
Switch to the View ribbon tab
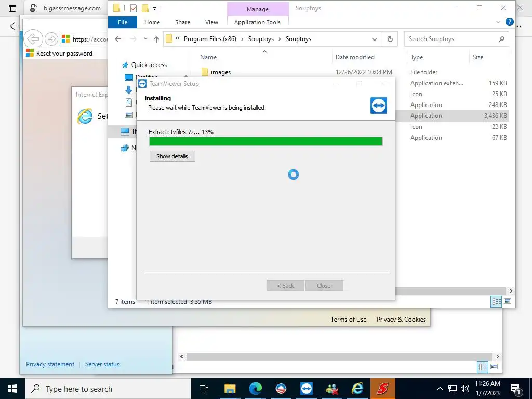click(212, 22)
